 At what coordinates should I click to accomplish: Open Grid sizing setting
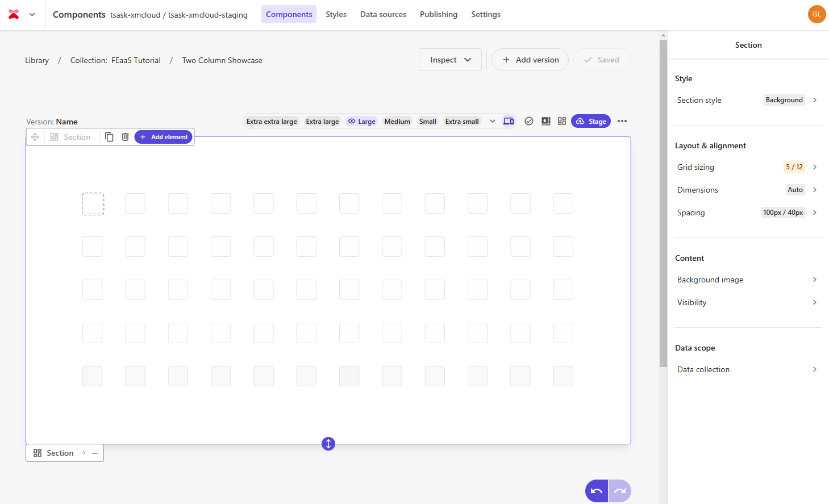pyautogui.click(x=748, y=167)
